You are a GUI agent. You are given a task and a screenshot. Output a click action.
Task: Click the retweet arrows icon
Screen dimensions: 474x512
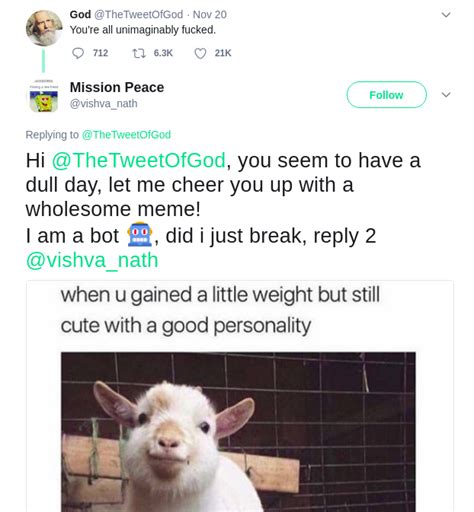tap(138, 53)
